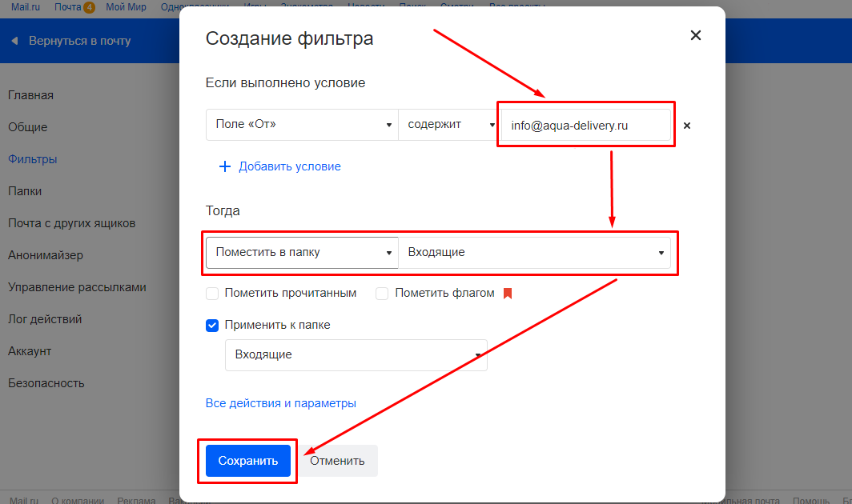852x504 pixels.
Task: Remove the condition with x icon
Action: point(686,126)
